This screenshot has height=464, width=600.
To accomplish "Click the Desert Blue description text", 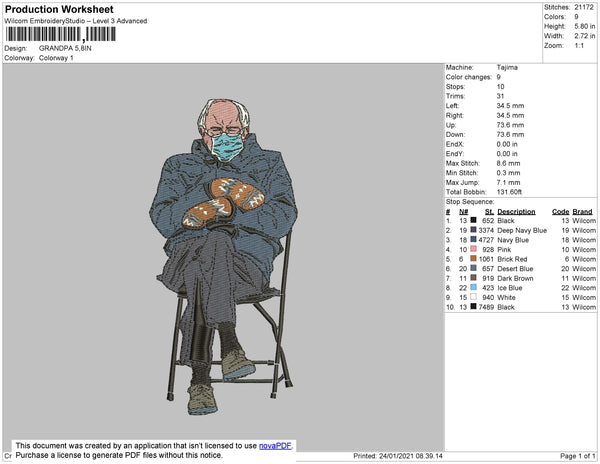I will 515,269.
